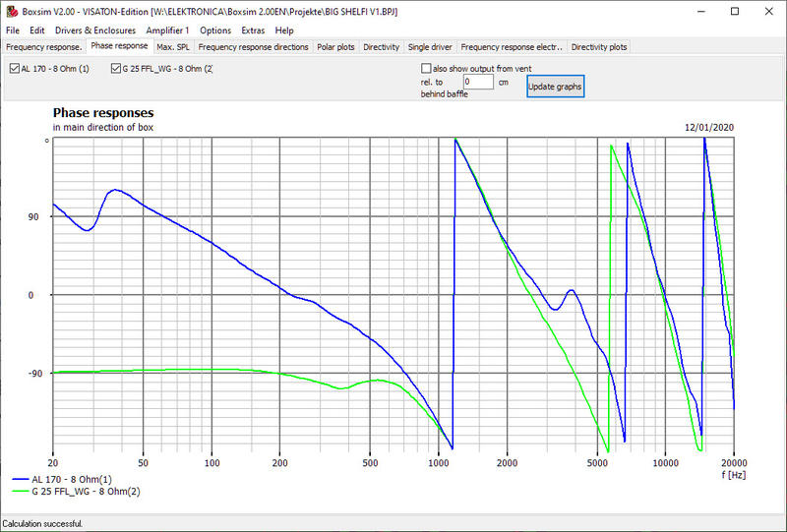Click the Boxsim application icon in title bar

pos(12,11)
